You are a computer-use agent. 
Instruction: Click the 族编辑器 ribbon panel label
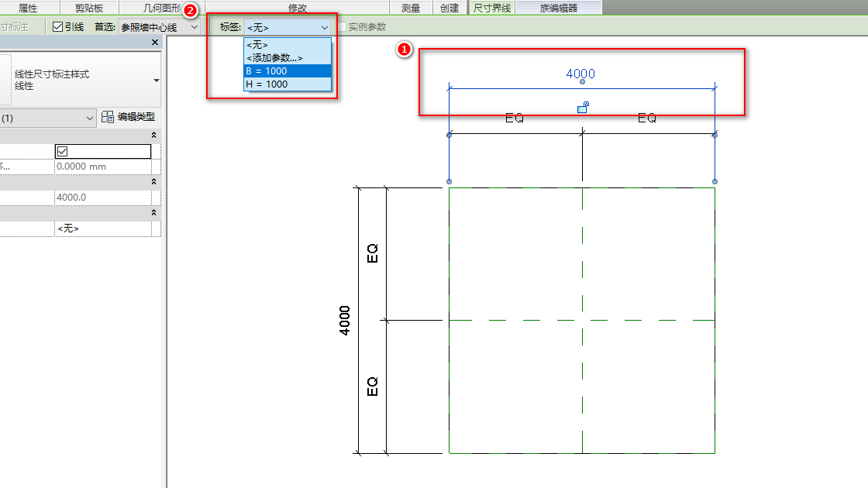point(559,8)
